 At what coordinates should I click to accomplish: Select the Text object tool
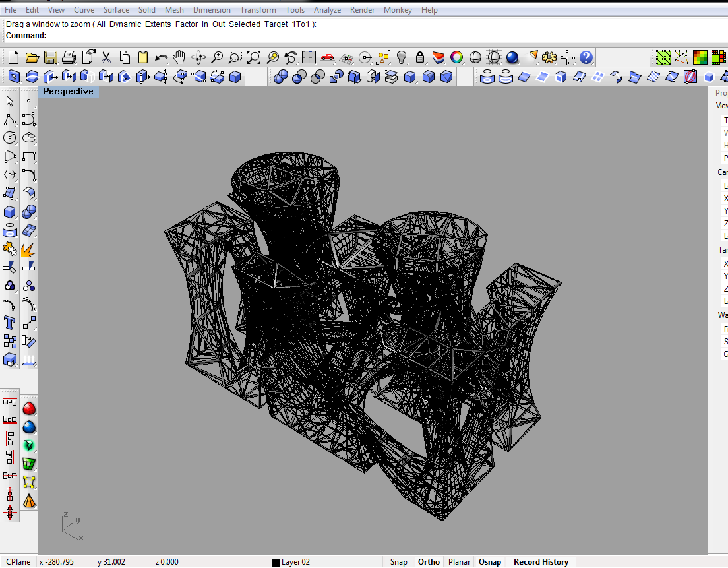10,323
